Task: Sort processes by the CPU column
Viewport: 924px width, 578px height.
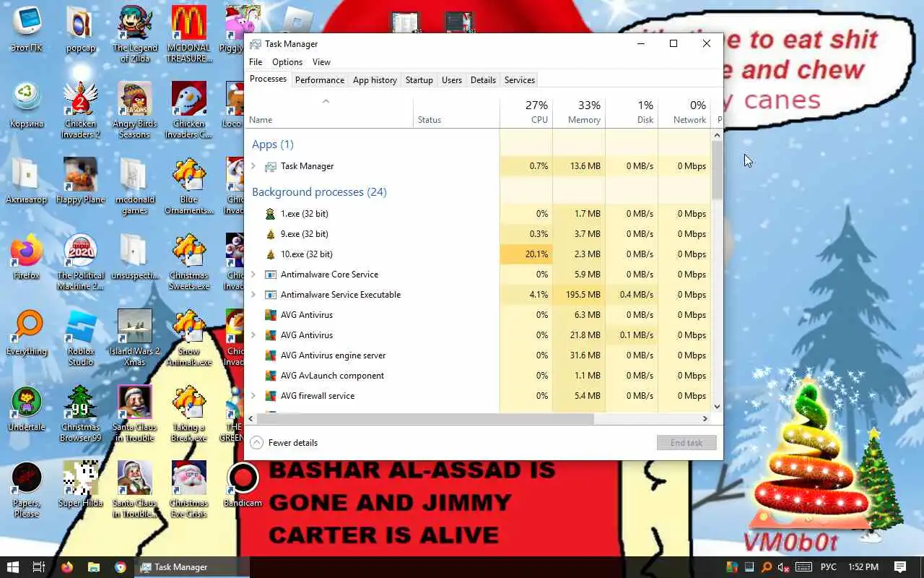Action: click(x=526, y=111)
